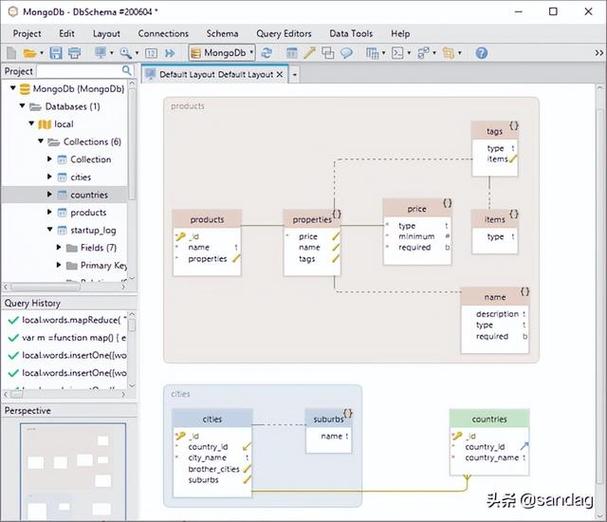Save the project with the floppy disk icon
This screenshot has height=522, width=607.
click(56, 53)
